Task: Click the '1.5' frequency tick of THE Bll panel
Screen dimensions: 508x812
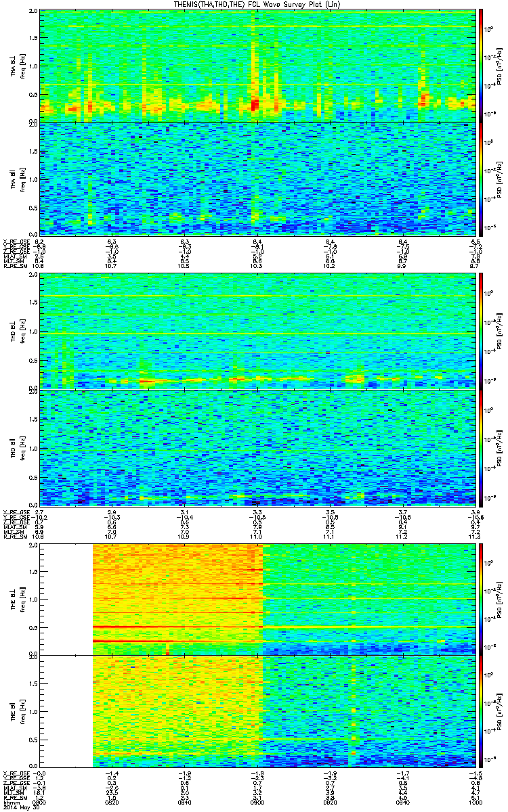Action: (33, 684)
